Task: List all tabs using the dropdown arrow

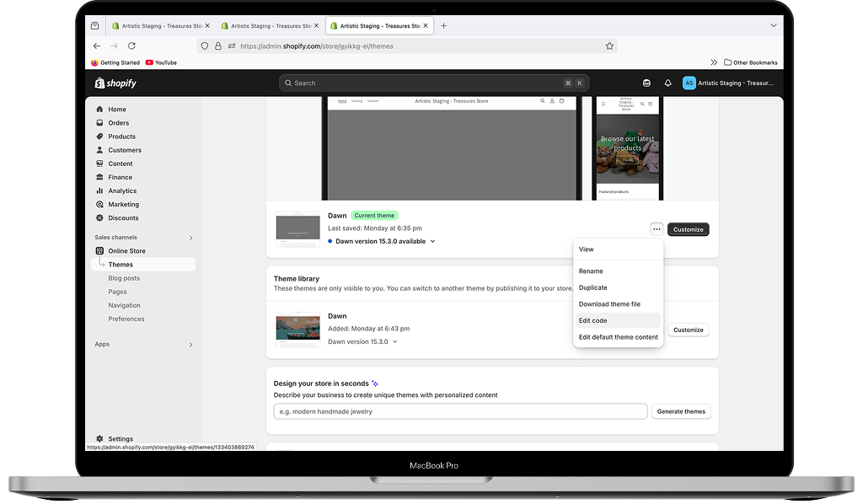Action: 774,25
